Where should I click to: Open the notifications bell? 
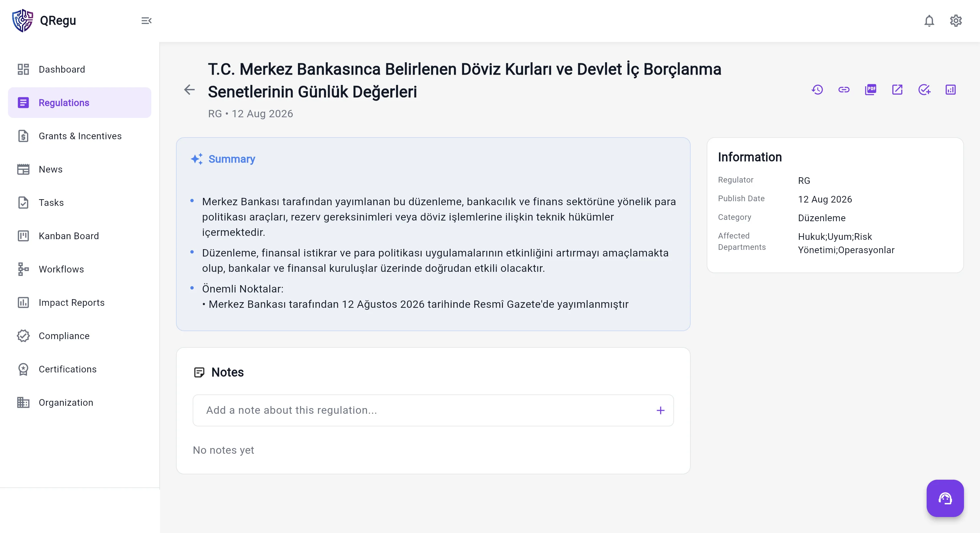point(929,21)
